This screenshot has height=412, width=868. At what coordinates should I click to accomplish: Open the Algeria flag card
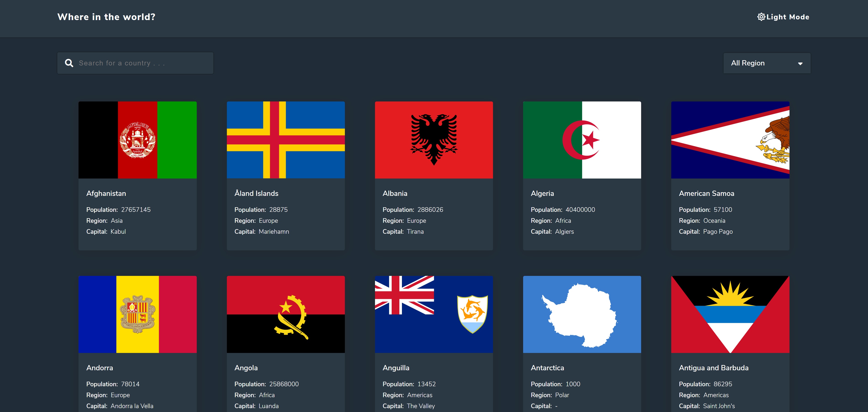point(582,140)
